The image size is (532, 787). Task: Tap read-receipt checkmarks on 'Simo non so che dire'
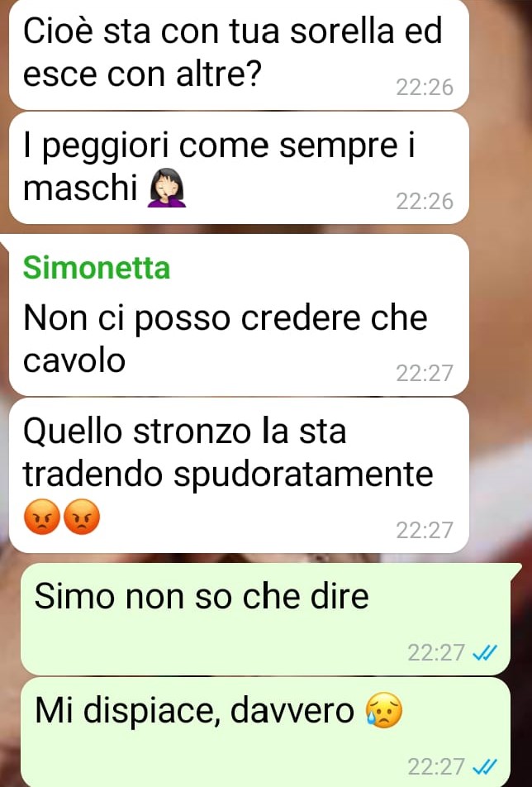[x=485, y=653]
